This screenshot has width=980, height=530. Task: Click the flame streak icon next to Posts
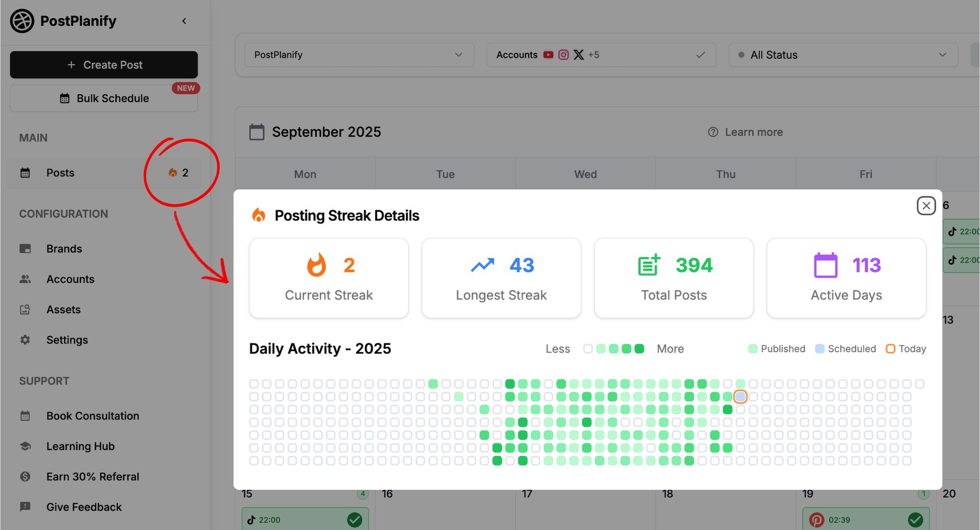click(x=173, y=173)
